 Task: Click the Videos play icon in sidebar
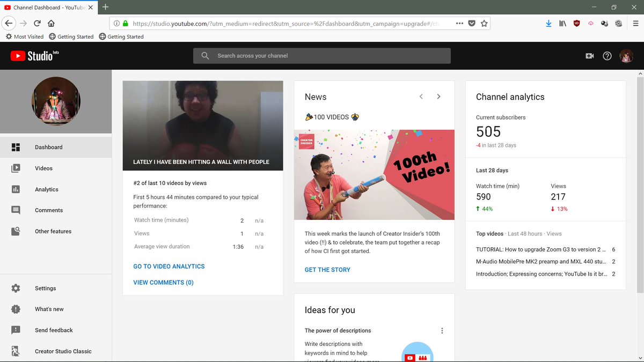click(x=16, y=168)
